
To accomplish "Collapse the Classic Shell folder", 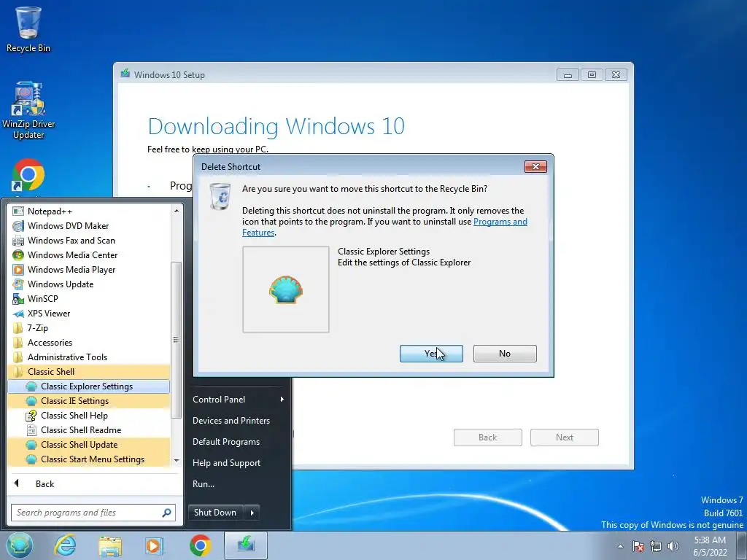I will click(x=89, y=371).
